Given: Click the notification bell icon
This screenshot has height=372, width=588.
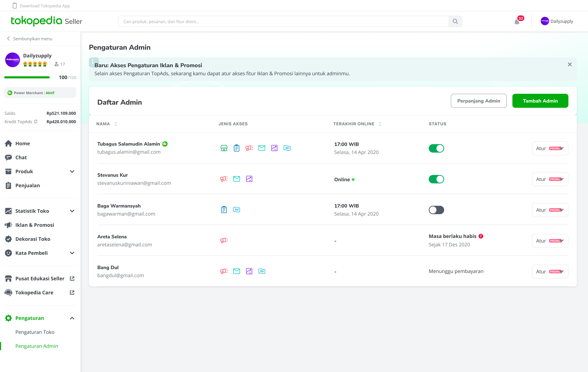Looking at the screenshot, I should click(517, 22).
